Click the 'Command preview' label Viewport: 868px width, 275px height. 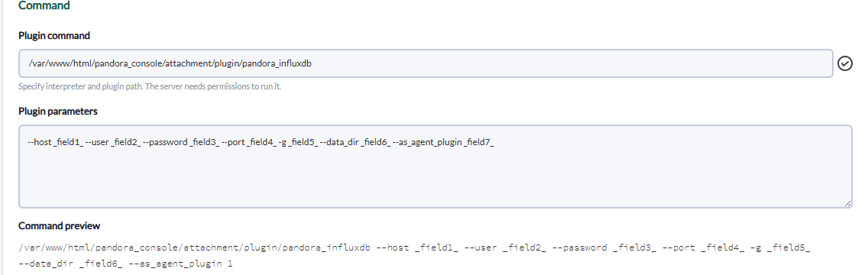(60, 226)
